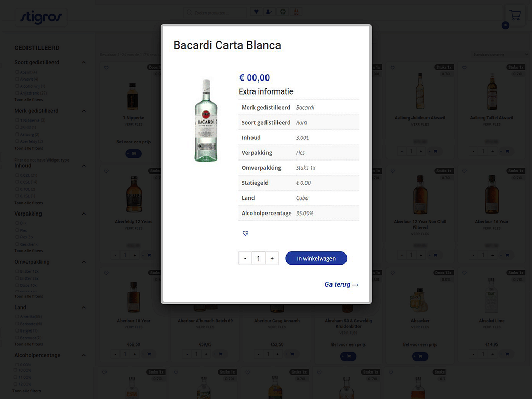Click the Ga terug link
Image resolution: width=532 pixels, height=399 pixels.
click(x=341, y=284)
